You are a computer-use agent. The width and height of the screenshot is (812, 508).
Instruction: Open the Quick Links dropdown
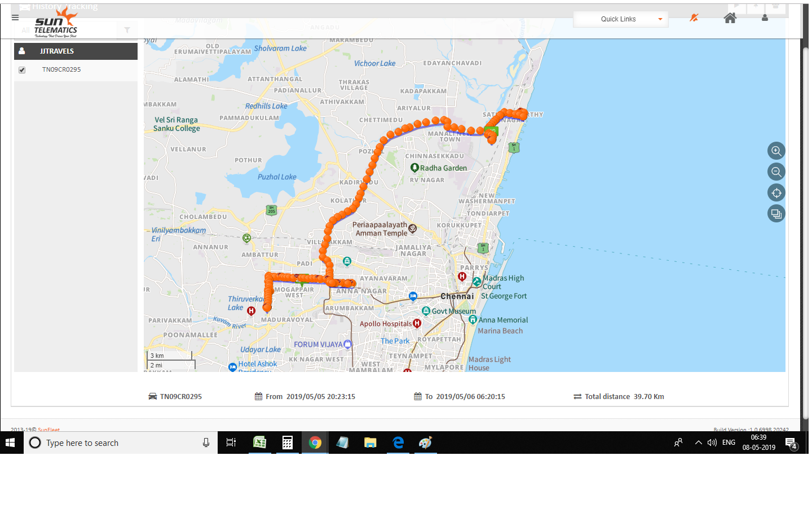pos(620,19)
